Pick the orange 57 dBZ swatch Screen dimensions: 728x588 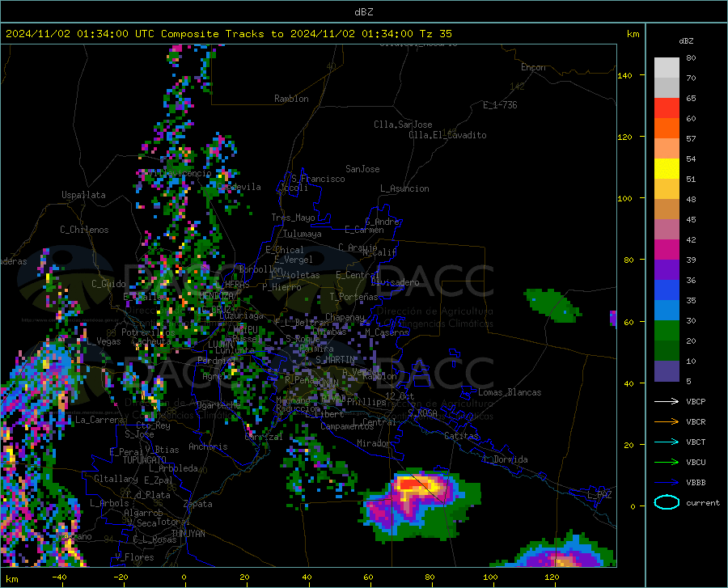click(x=667, y=129)
